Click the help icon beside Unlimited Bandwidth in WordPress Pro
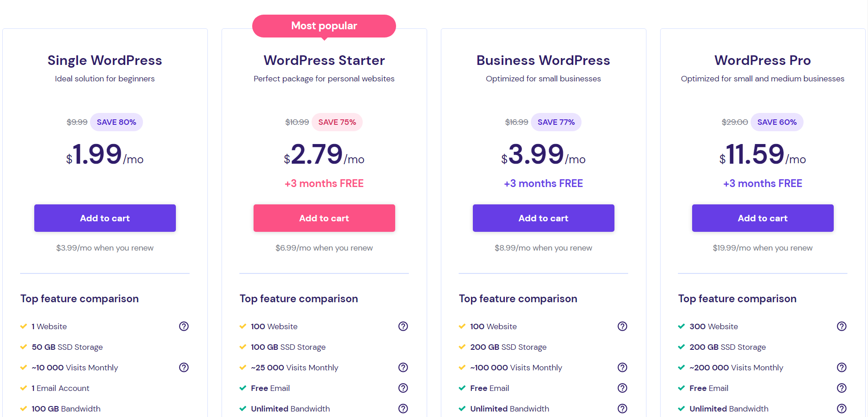The width and height of the screenshot is (868, 417). 842,408
